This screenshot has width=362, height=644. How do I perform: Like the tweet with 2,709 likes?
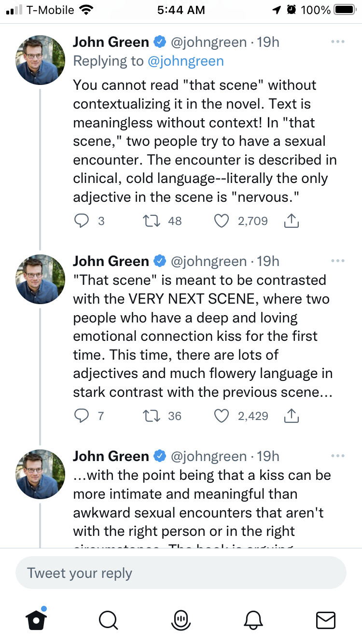click(x=222, y=221)
